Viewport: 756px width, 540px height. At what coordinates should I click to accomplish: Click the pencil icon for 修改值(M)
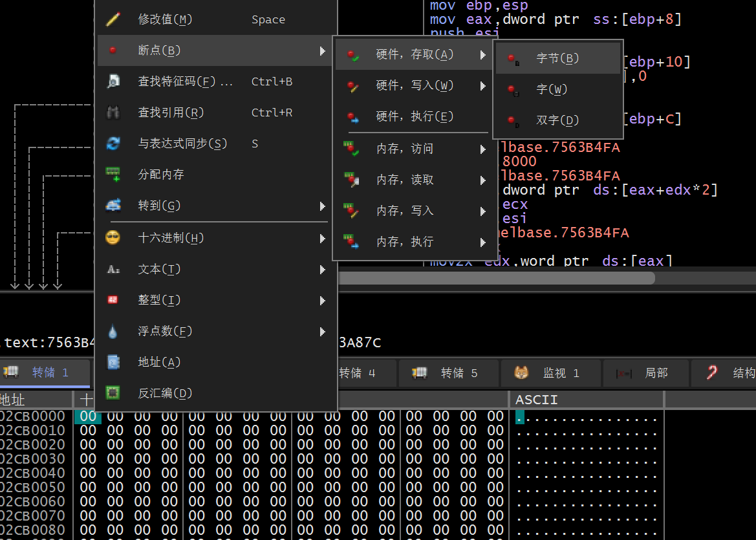coord(113,19)
